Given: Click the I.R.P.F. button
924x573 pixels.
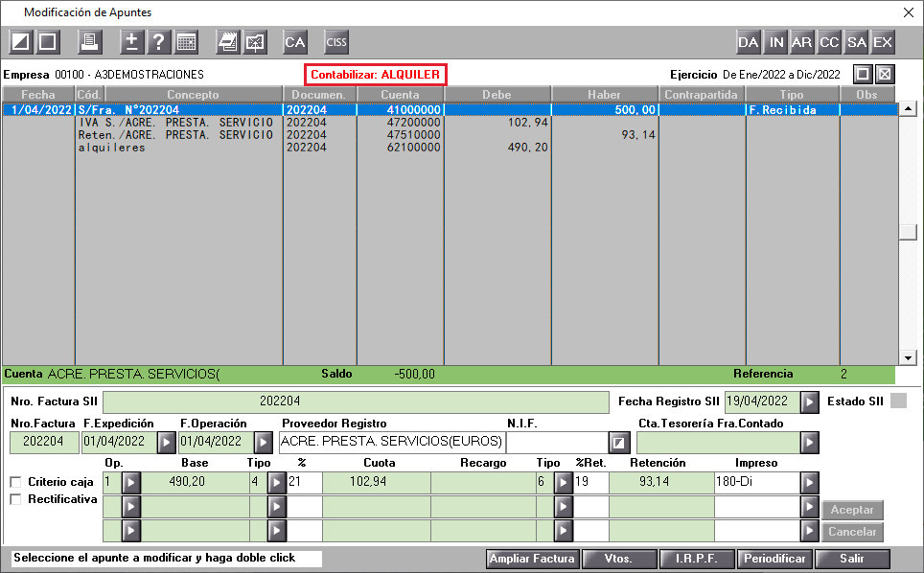Looking at the screenshot, I should coord(697,559).
